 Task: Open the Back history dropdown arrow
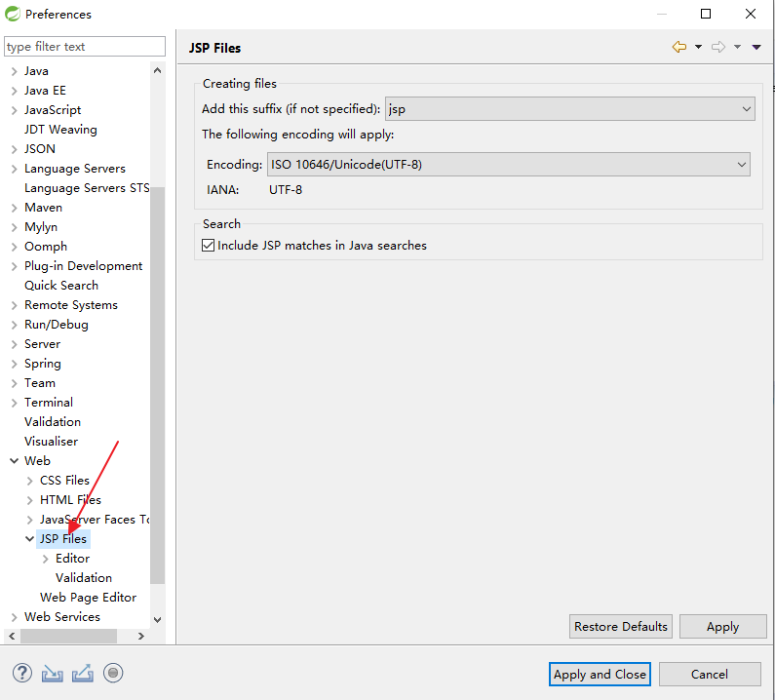point(698,47)
